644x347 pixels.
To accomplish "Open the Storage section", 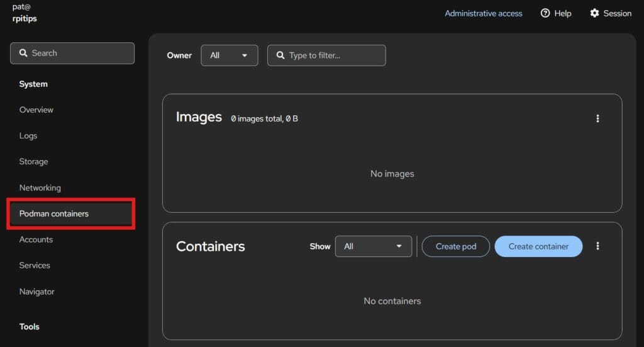I will coord(33,162).
